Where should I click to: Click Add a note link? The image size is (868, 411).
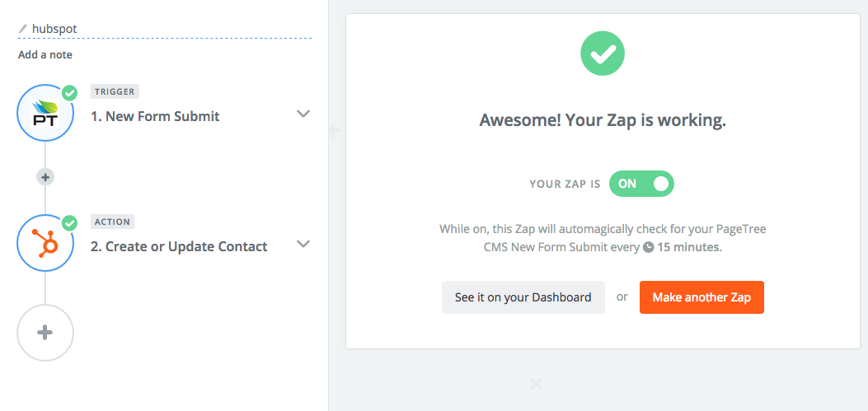click(x=45, y=54)
